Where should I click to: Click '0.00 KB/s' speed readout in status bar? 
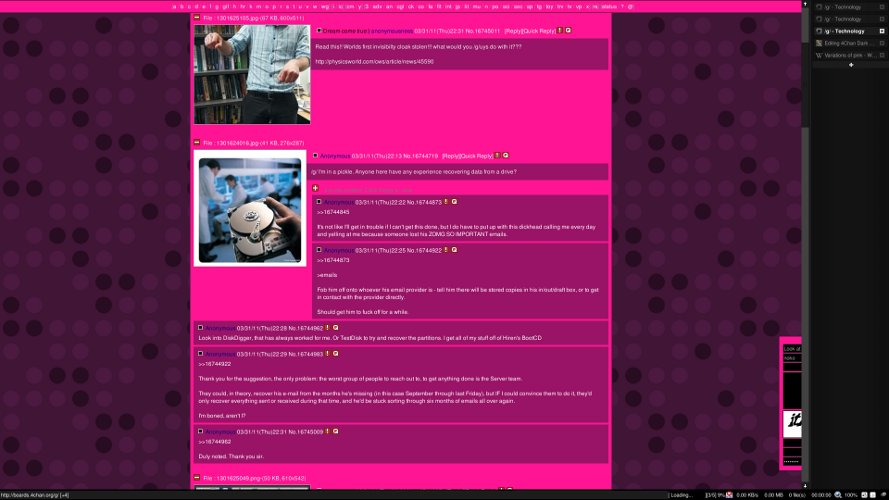[x=747, y=495]
